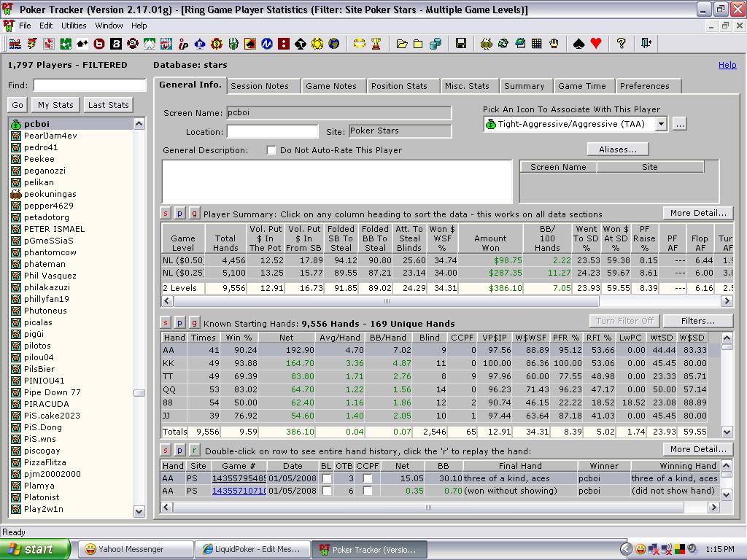This screenshot has width=747, height=560.
Task: Click the 'My Stats' button
Action: [x=55, y=105]
